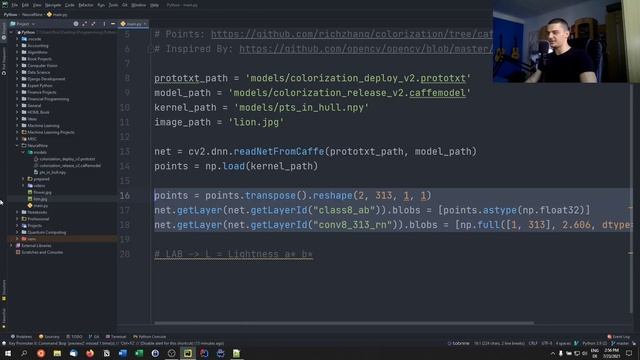Open the opencv GitHub link on line 6

(x=366, y=49)
